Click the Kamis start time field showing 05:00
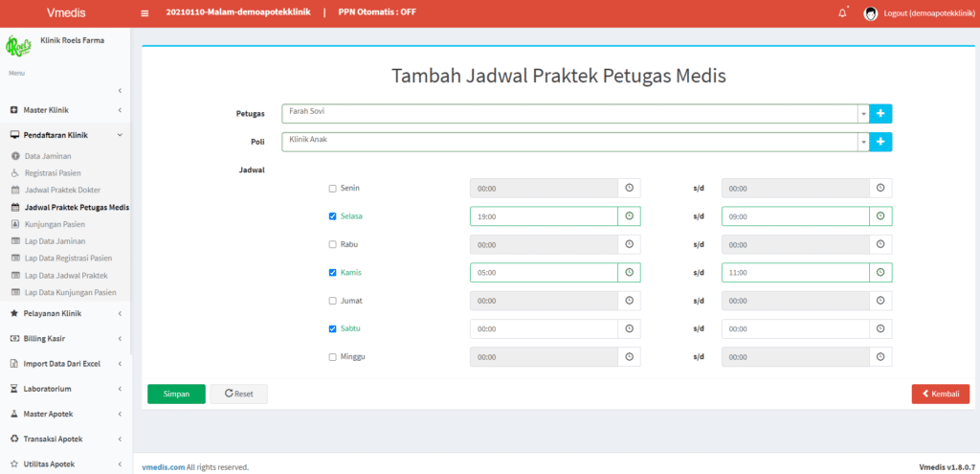Viewport: 980px width, 474px height. 544,273
